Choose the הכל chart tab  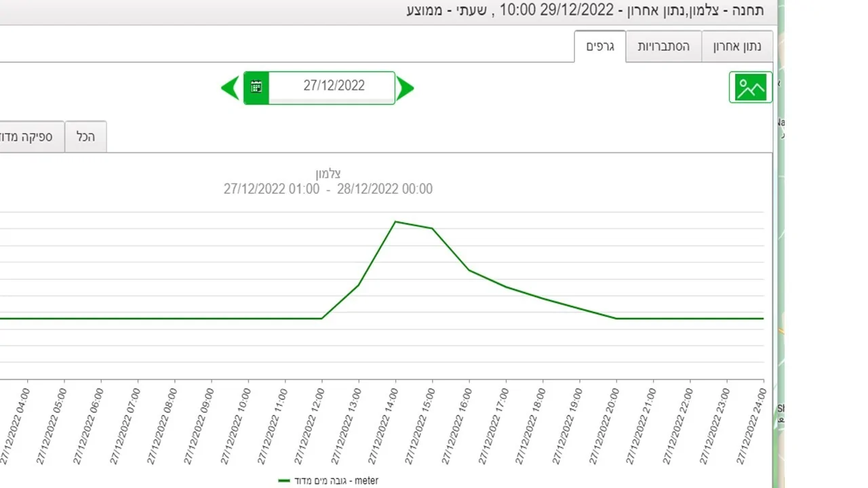click(85, 137)
